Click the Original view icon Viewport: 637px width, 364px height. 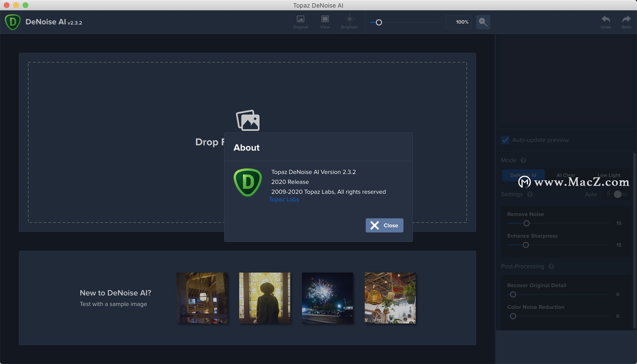tap(300, 22)
